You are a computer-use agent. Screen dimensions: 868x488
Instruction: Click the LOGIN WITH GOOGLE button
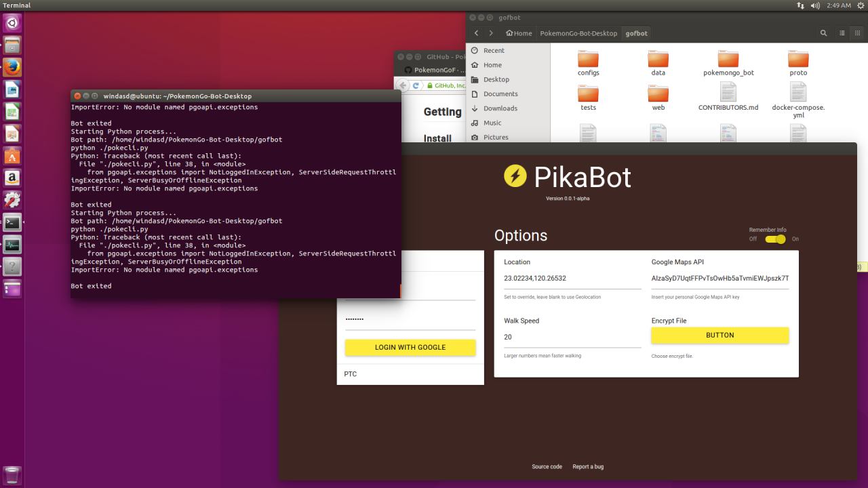pyautogui.click(x=410, y=348)
